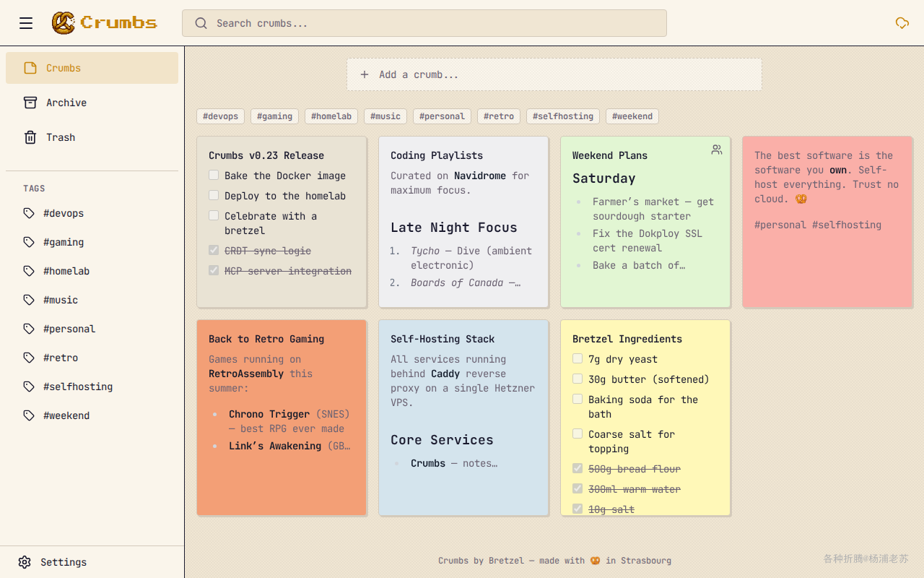Uncheck the "CRDT sync logic" task
The height and width of the screenshot is (578, 924).
click(x=214, y=250)
